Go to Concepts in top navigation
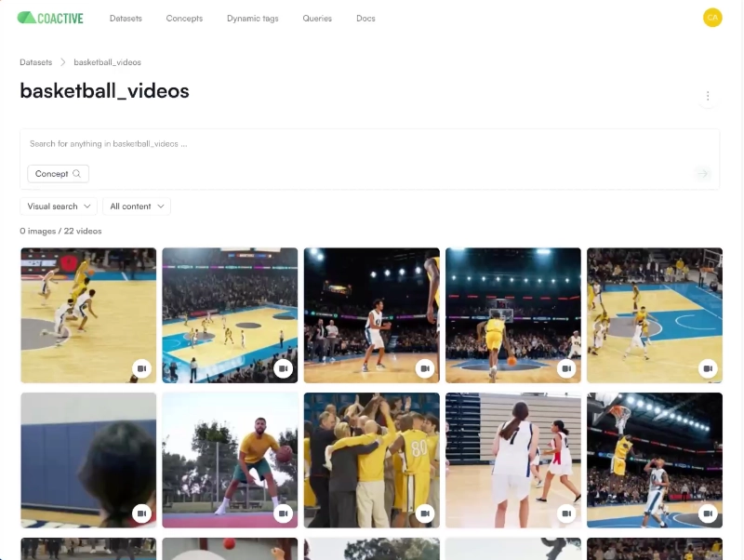Image resolution: width=744 pixels, height=560 pixels. (184, 19)
